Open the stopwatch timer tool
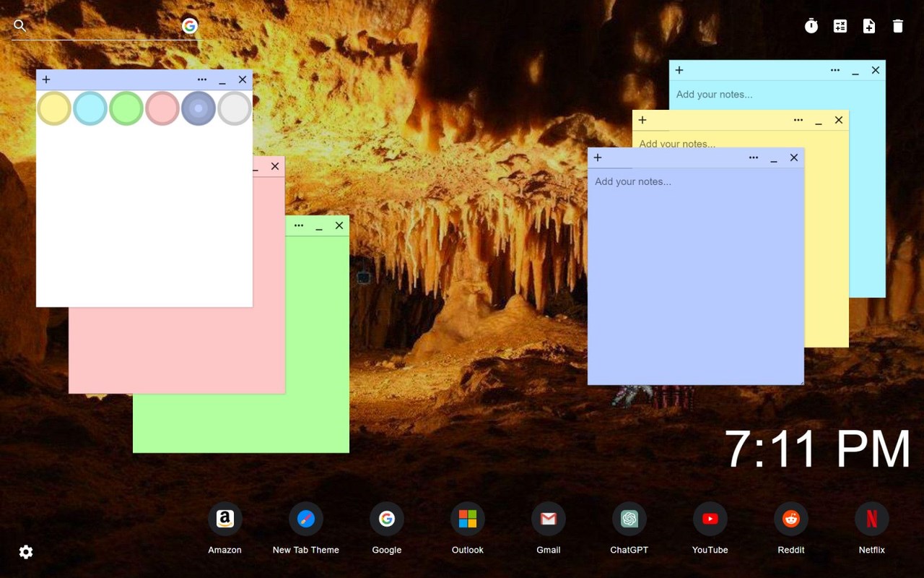Screen dimensions: 924x578 pyautogui.click(x=811, y=26)
